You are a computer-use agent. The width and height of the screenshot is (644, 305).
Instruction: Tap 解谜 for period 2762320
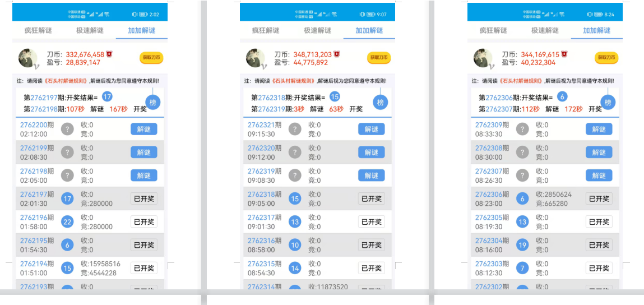[372, 152]
